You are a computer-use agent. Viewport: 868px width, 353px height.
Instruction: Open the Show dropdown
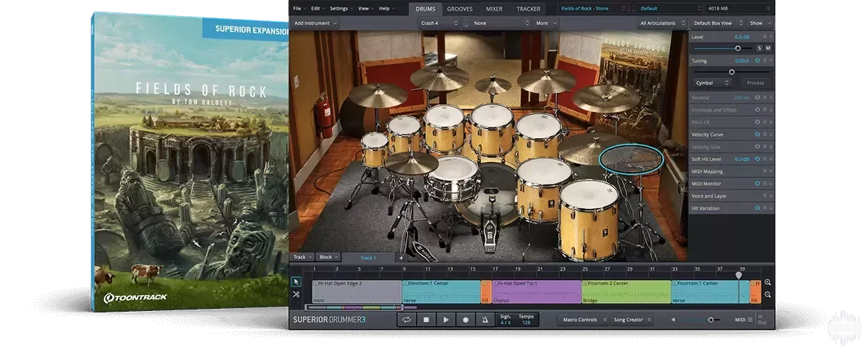(x=759, y=23)
